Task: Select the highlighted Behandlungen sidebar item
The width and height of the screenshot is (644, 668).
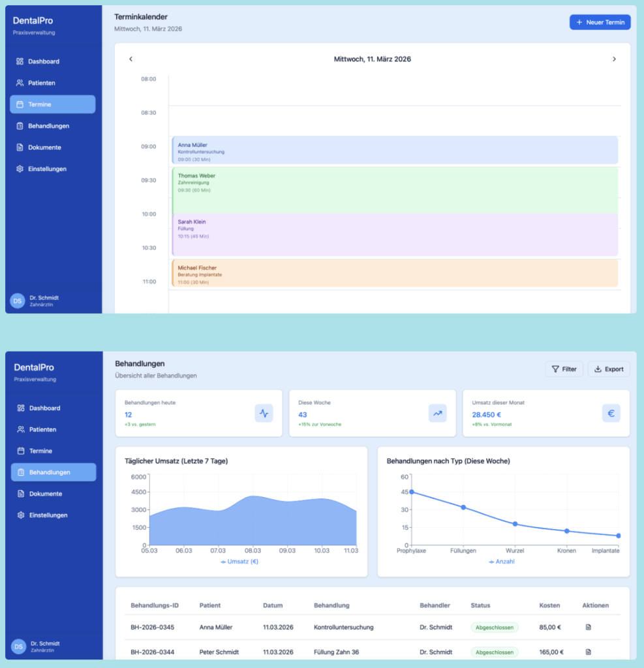Action: point(54,472)
